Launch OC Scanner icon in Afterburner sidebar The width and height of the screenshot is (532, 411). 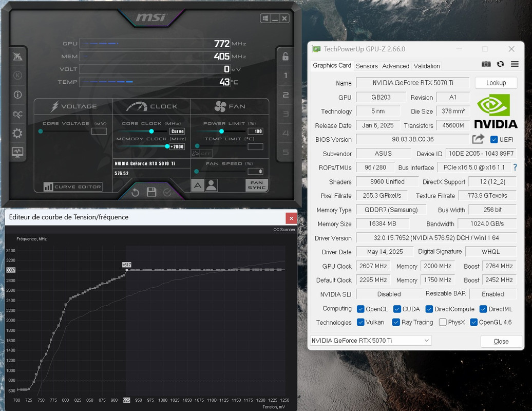coord(17,115)
